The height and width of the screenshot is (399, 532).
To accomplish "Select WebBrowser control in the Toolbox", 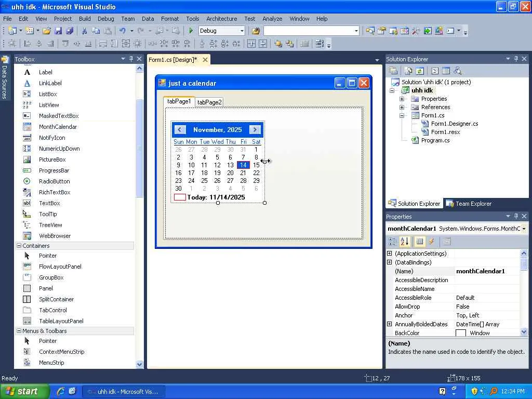I will pyautogui.click(x=55, y=236).
